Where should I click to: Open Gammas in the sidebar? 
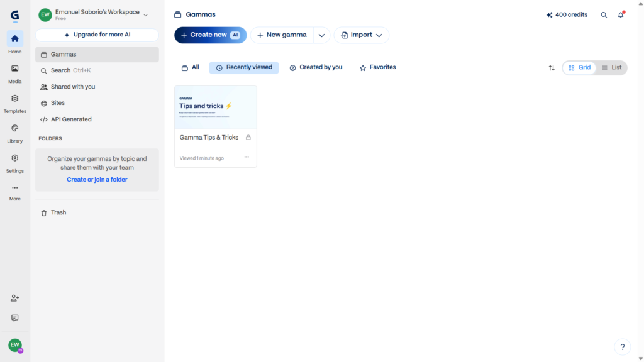click(x=97, y=55)
